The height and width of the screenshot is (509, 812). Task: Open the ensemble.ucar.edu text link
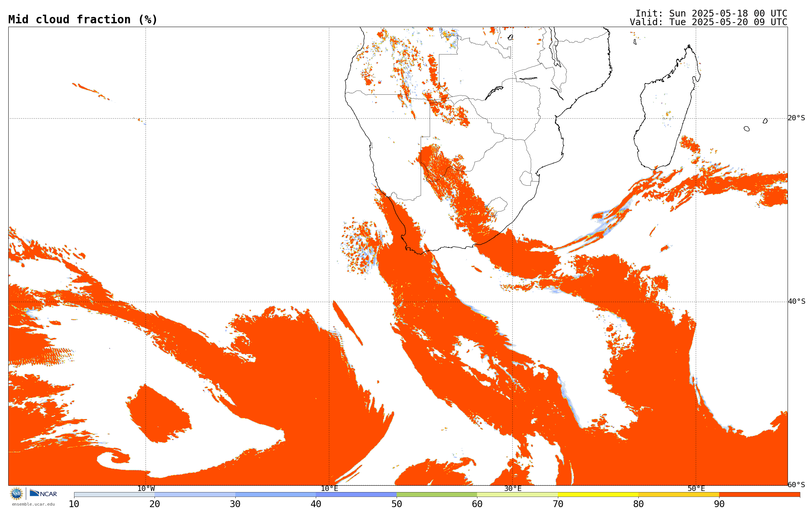click(x=33, y=504)
